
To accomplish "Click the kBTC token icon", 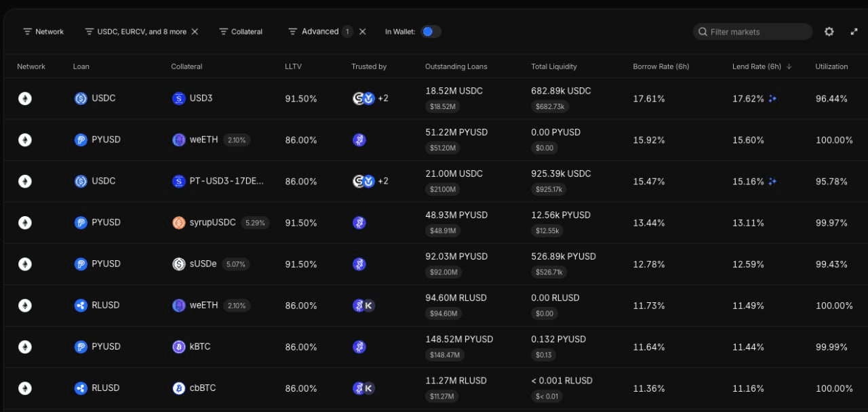I will click(179, 347).
